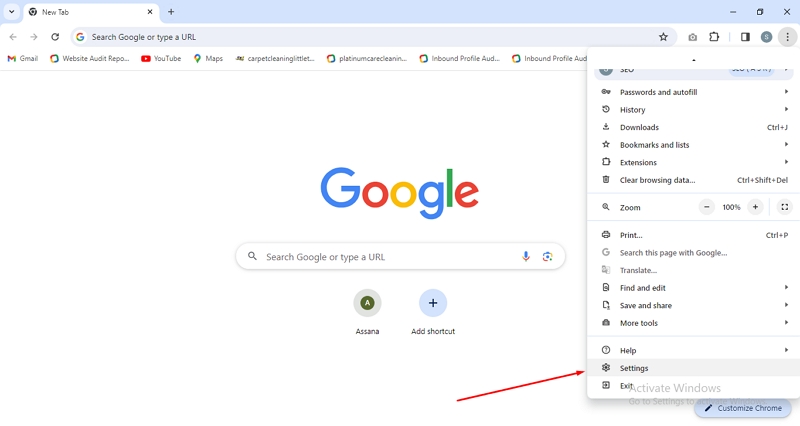Screen dimensions: 800x426
Task: Select Translate menu item
Action: [x=694, y=270]
